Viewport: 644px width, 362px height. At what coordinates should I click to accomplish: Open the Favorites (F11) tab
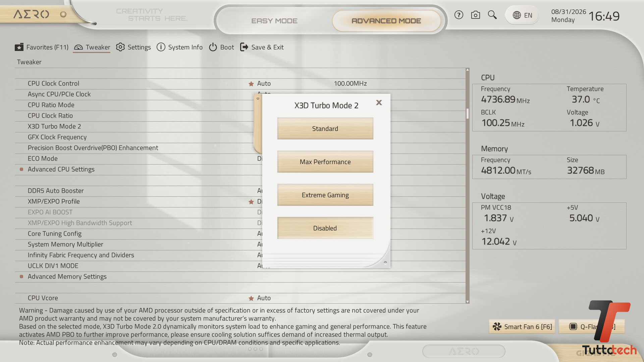click(42, 47)
